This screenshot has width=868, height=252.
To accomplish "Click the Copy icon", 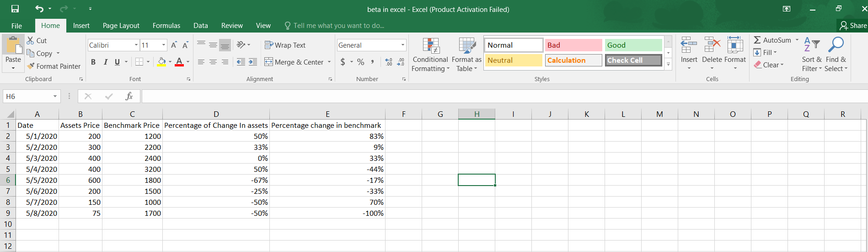I will coord(31,53).
